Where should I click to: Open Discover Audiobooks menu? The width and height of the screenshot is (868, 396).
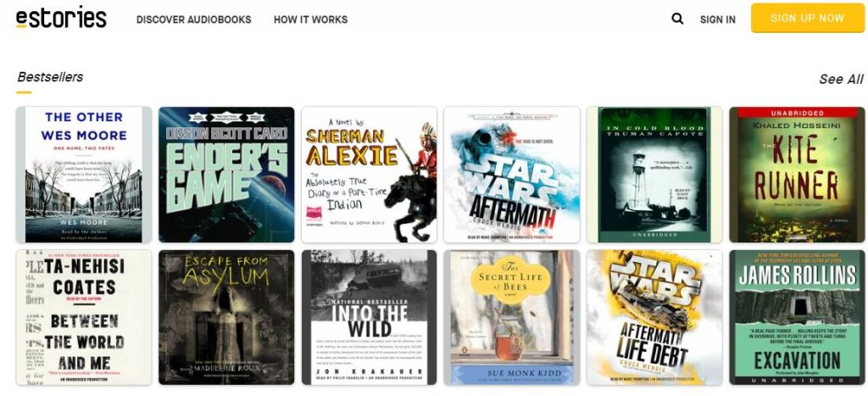(194, 20)
